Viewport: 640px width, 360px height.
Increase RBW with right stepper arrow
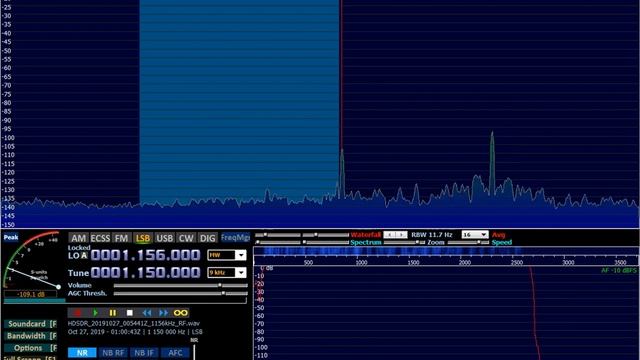click(402, 235)
